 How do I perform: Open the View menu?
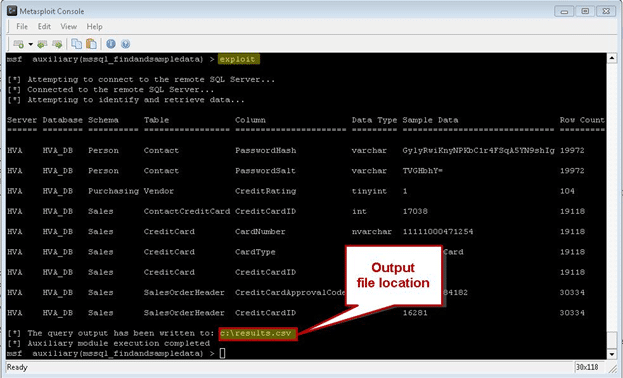point(68,27)
